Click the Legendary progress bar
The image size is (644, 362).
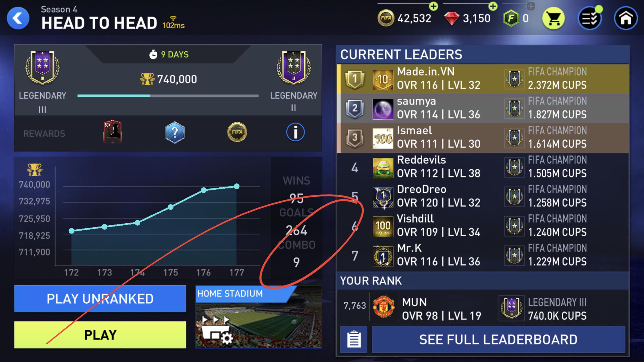click(168, 96)
